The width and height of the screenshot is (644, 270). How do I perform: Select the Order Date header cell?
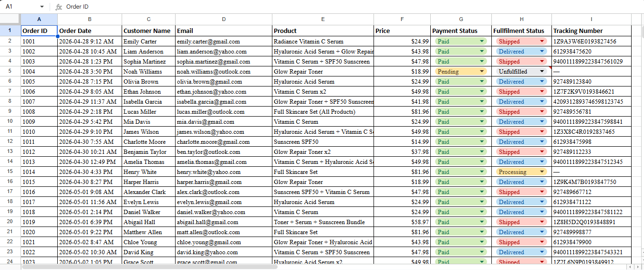click(x=90, y=31)
